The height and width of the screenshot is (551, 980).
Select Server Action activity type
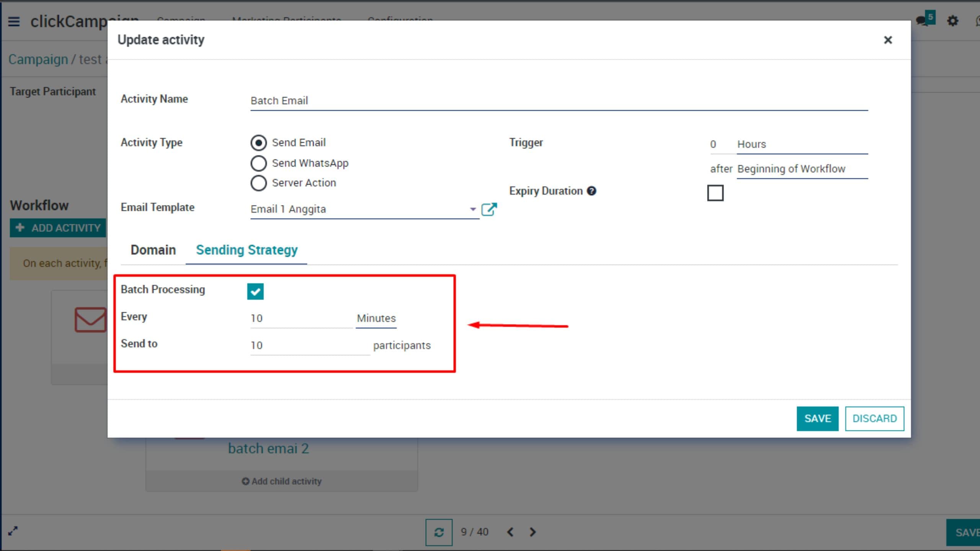(258, 183)
